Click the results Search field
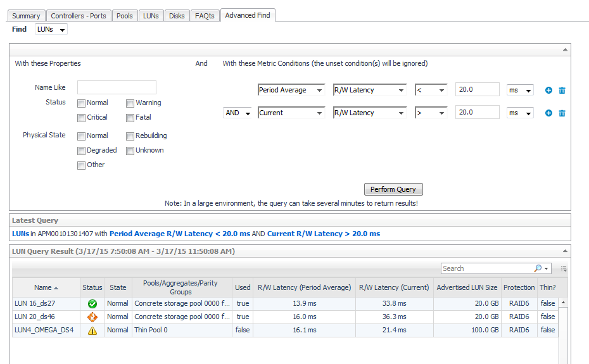Screen dimensions: 589x364 pos(487,268)
